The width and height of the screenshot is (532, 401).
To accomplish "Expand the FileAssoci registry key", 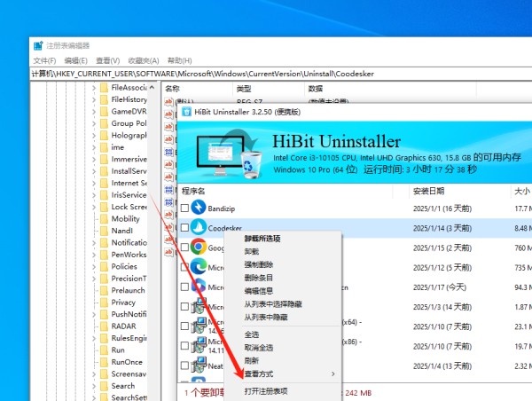I will click(94, 88).
